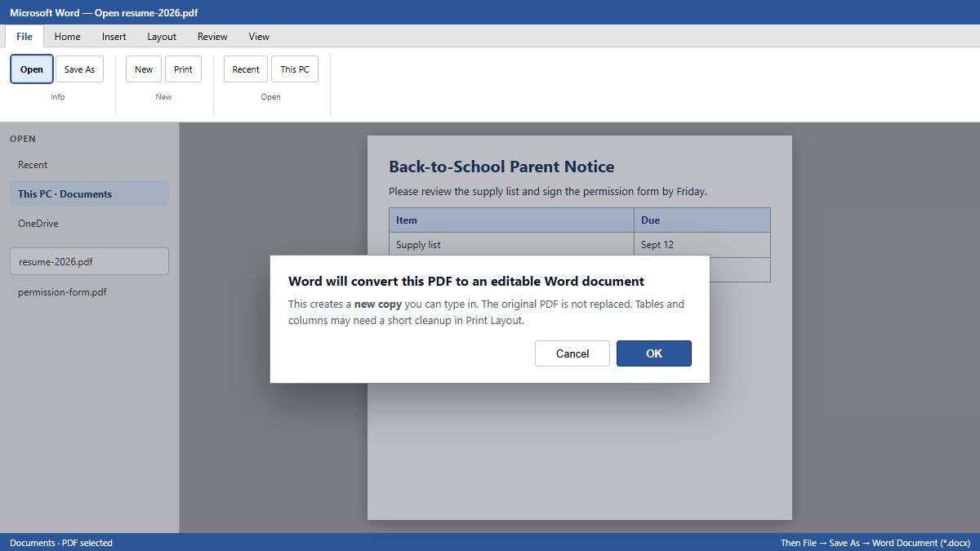
Task: Click the Recent button in the ribbon
Action: point(246,69)
